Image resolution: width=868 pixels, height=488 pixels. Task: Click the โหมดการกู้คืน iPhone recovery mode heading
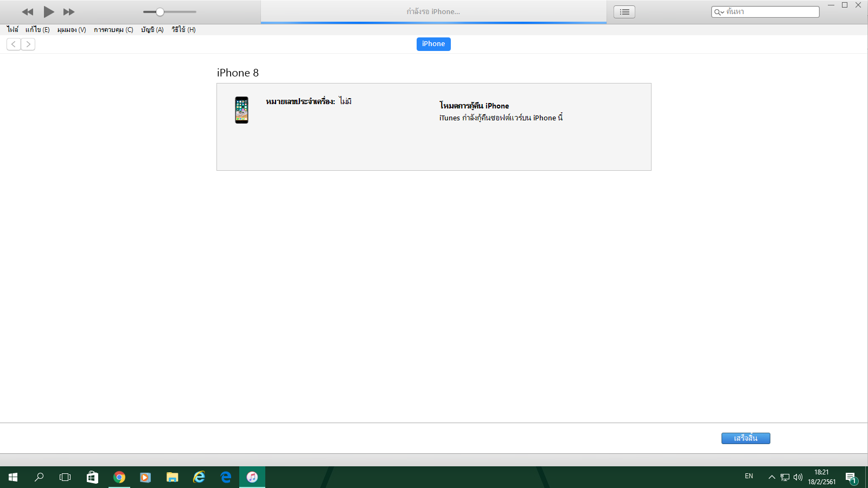pyautogui.click(x=474, y=106)
